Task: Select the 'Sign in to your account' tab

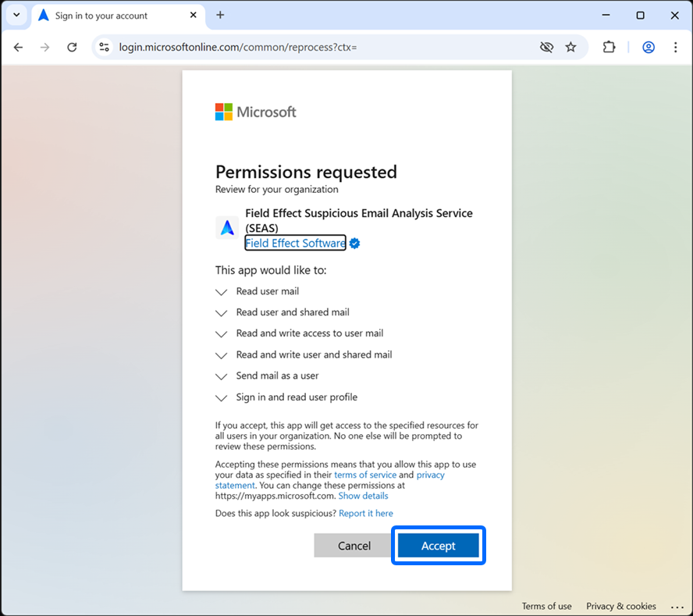Action: coord(118,16)
